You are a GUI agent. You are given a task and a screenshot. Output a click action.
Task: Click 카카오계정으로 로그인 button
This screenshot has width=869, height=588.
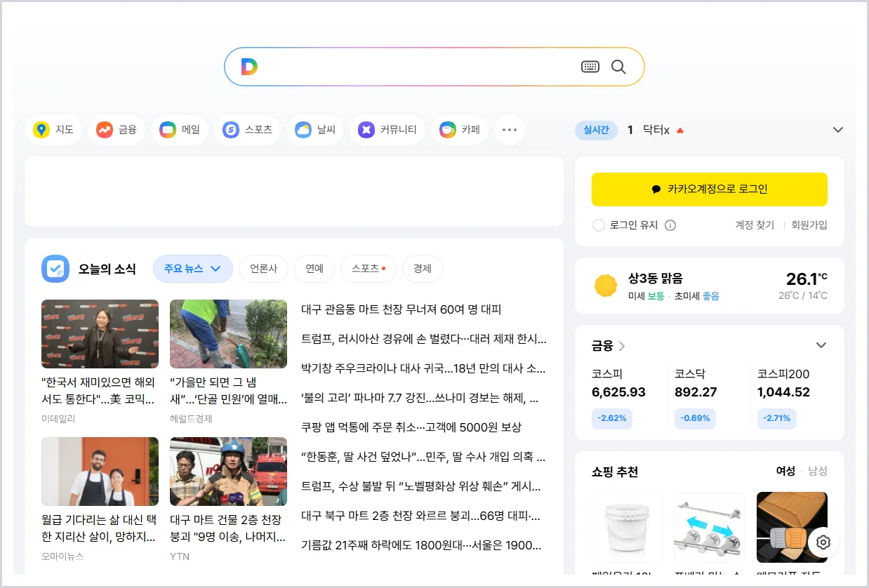pos(710,189)
